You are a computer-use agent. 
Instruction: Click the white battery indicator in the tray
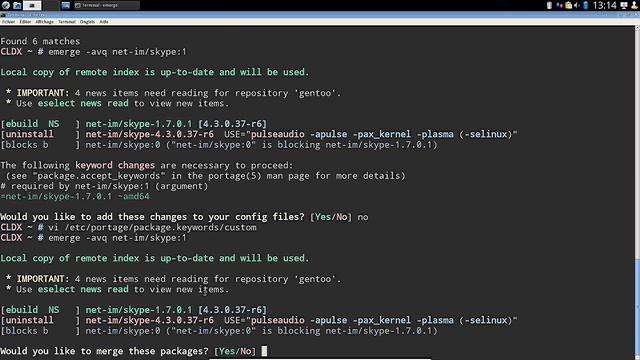[549, 5]
